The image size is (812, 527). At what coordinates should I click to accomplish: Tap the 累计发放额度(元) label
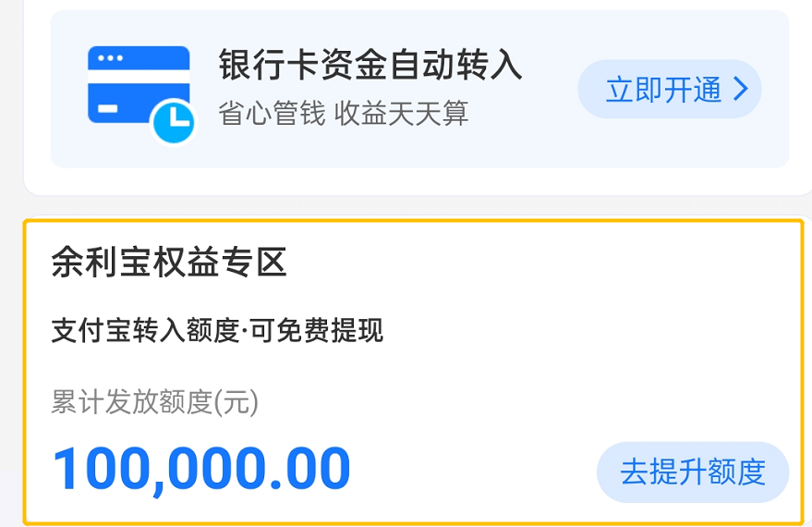pos(154,401)
